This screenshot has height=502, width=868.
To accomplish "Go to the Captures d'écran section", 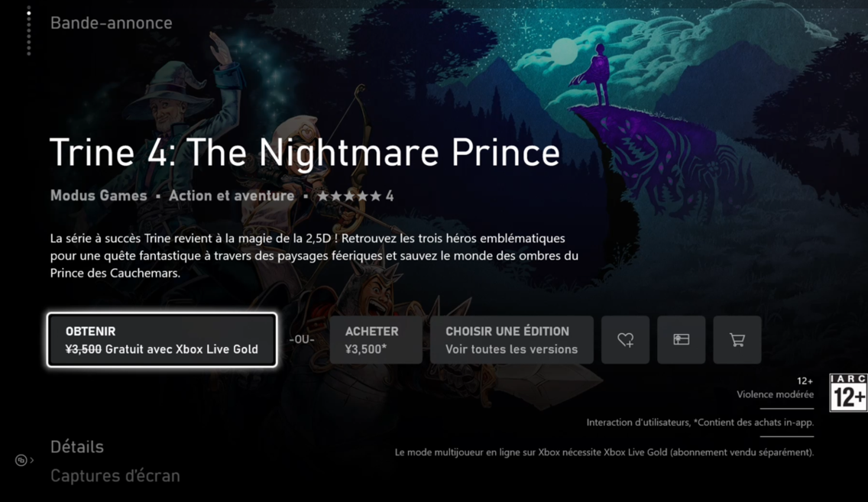I will click(115, 475).
